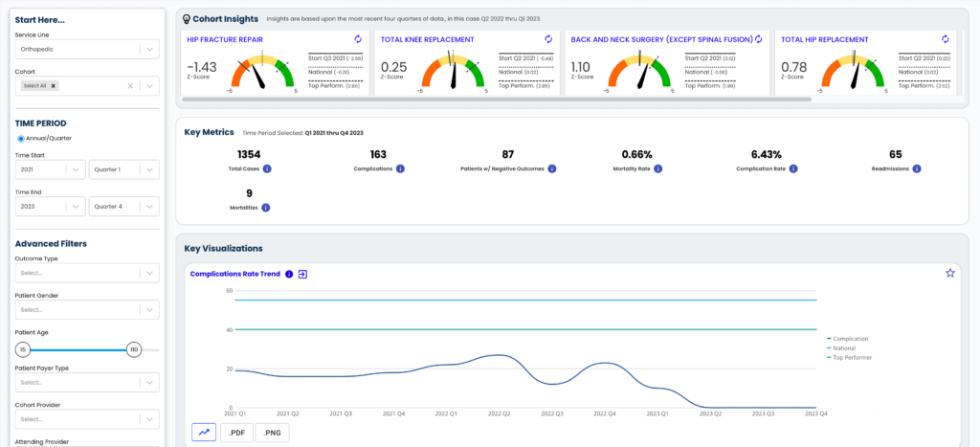The image size is (980, 447).
Task: Click info icon beside Complications Rate Trend
Action: (289, 274)
